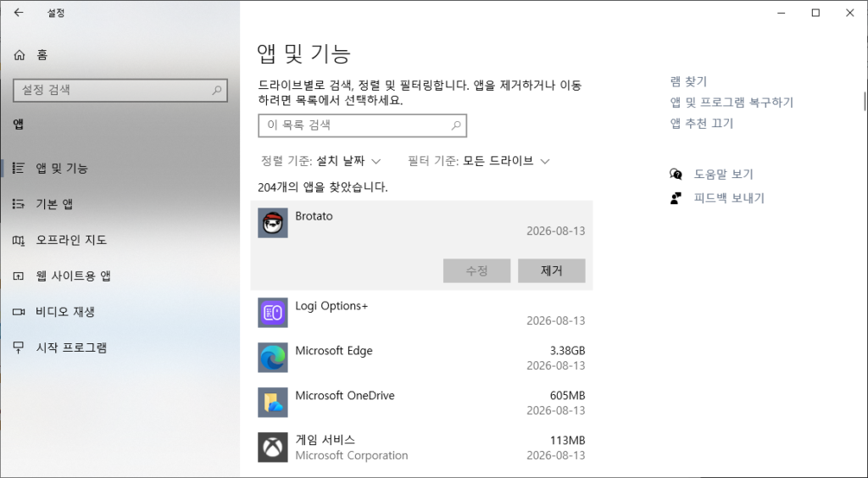Close the 설정 window
The image size is (868, 478).
point(849,13)
